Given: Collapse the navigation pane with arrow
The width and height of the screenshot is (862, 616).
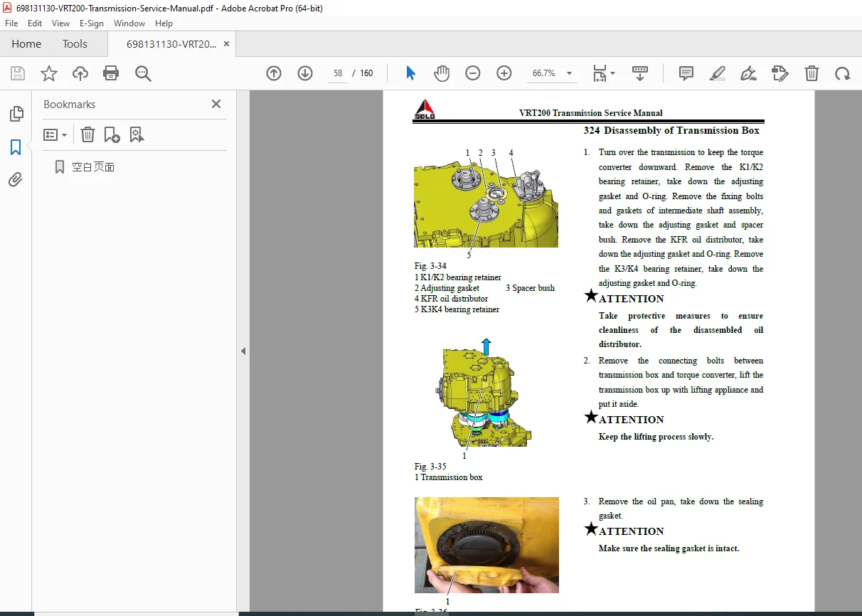Looking at the screenshot, I should point(243,351).
